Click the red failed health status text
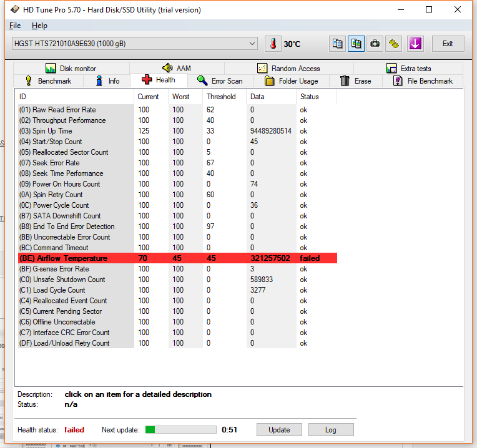 74,430
